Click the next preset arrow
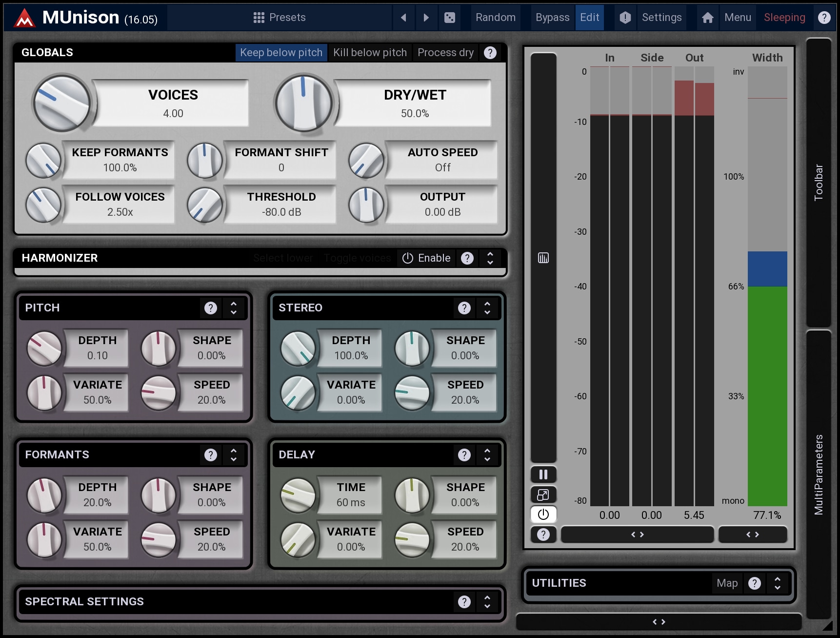The height and width of the screenshot is (638, 840). 426,18
